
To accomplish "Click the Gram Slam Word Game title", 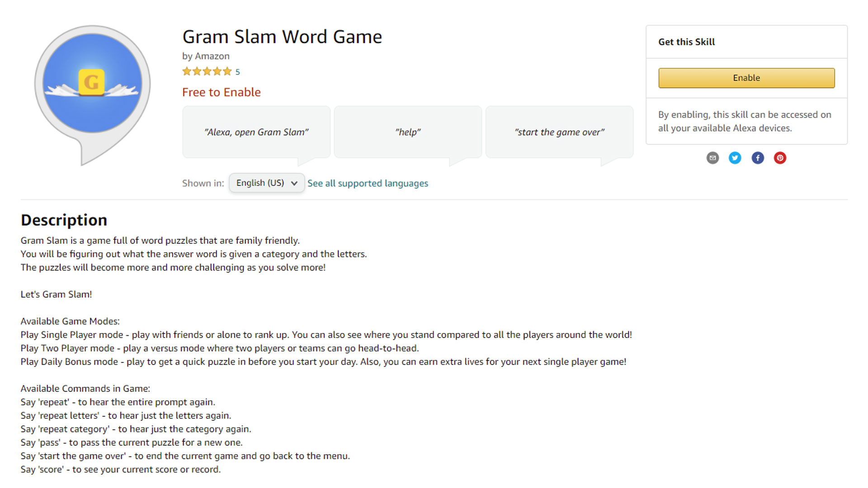I will [x=282, y=37].
